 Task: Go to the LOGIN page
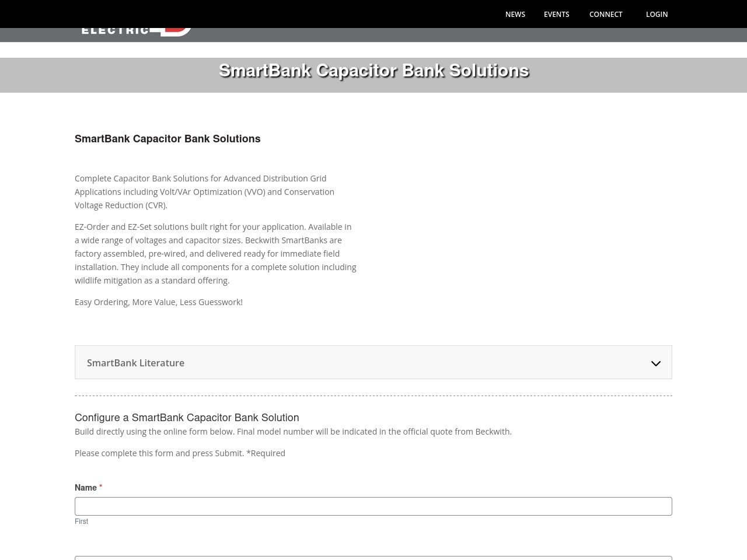click(x=657, y=14)
